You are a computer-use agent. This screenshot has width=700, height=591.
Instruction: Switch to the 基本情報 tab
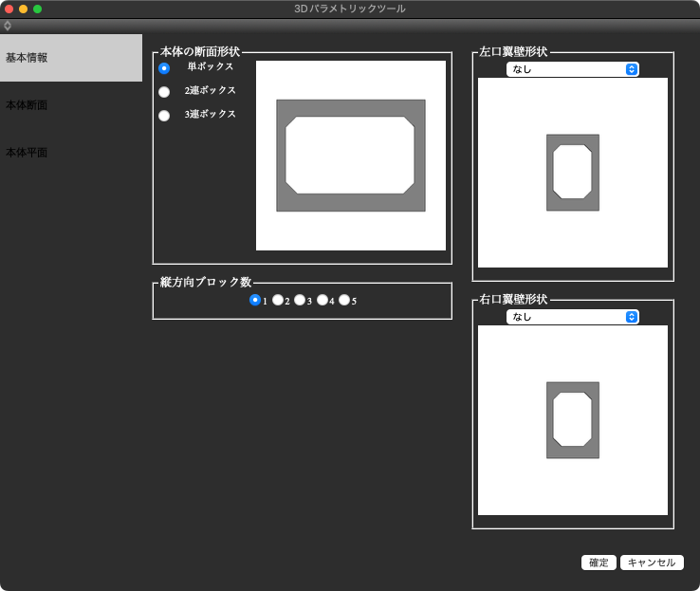pos(71,58)
